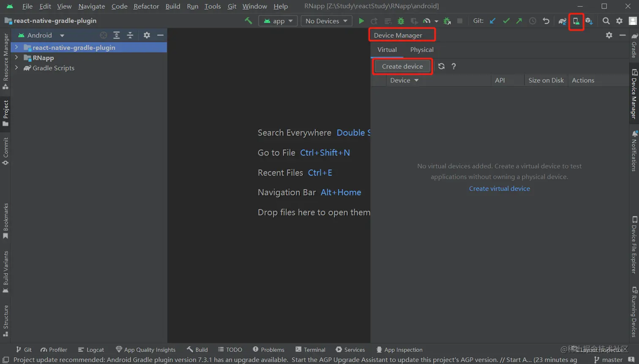The height and width of the screenshot is (364, 639).
Task: Click the Stop square icon in the toolbar
Action: [460, 21]
